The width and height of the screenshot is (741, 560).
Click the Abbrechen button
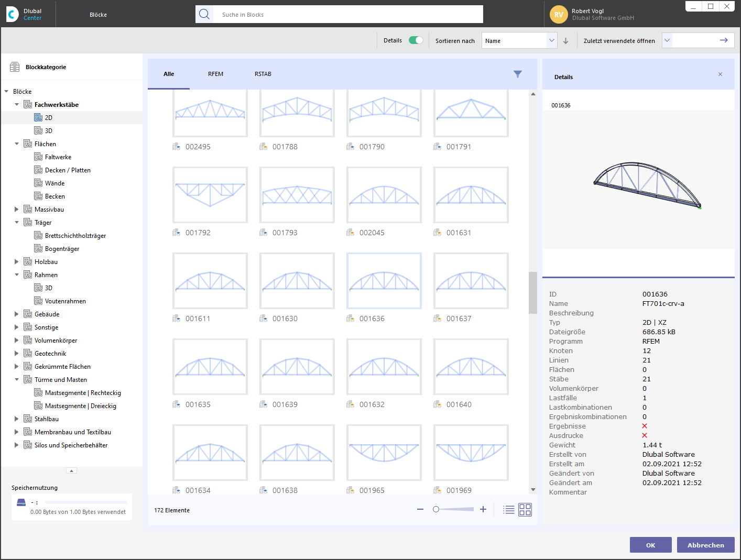point(706,545)
